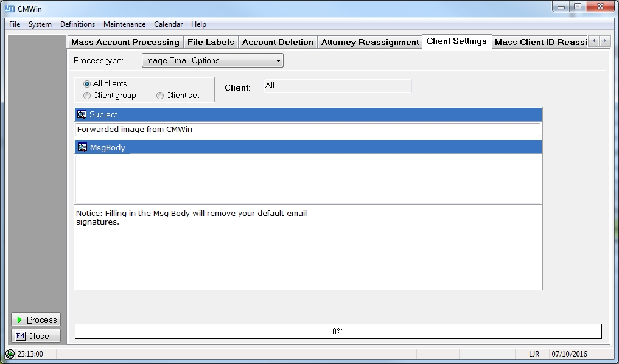Expand the Process type dropdown
The width and height of the screenshot is (619, 364).
(x=278, y=61)
